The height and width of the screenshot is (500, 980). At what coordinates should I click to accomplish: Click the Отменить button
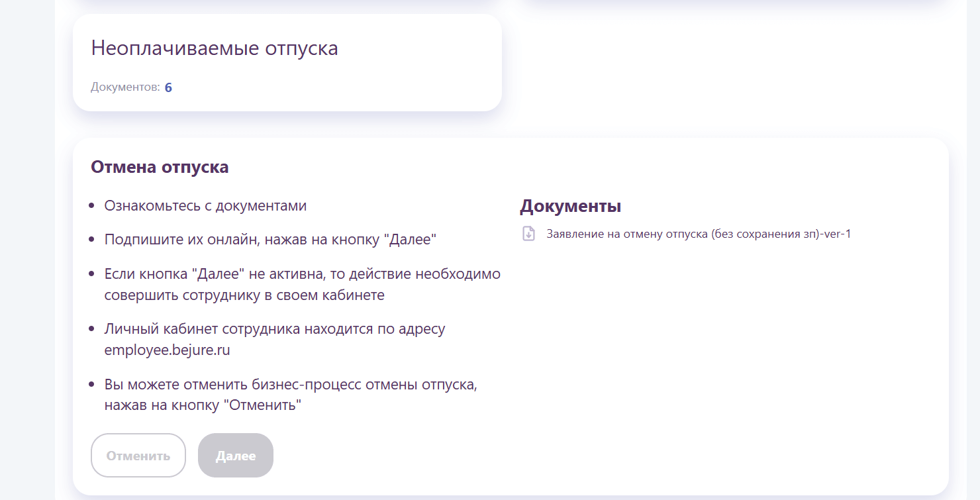coord(138,455)
